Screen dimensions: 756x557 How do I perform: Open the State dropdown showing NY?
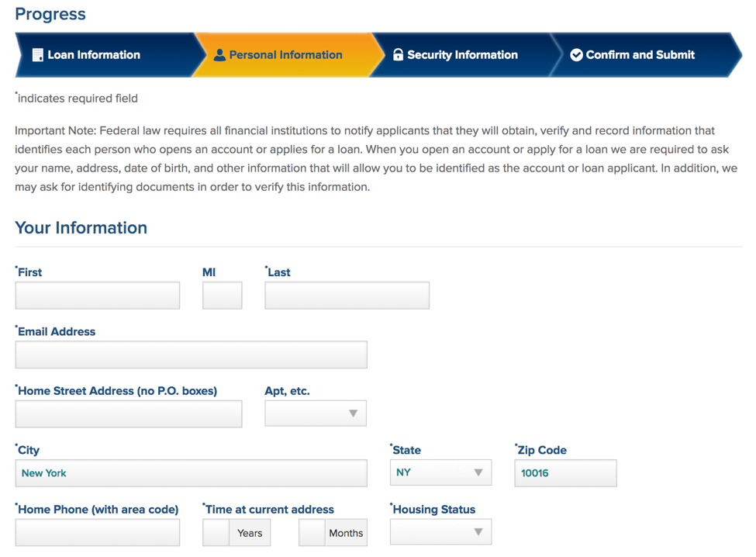[x=440, y=472]
